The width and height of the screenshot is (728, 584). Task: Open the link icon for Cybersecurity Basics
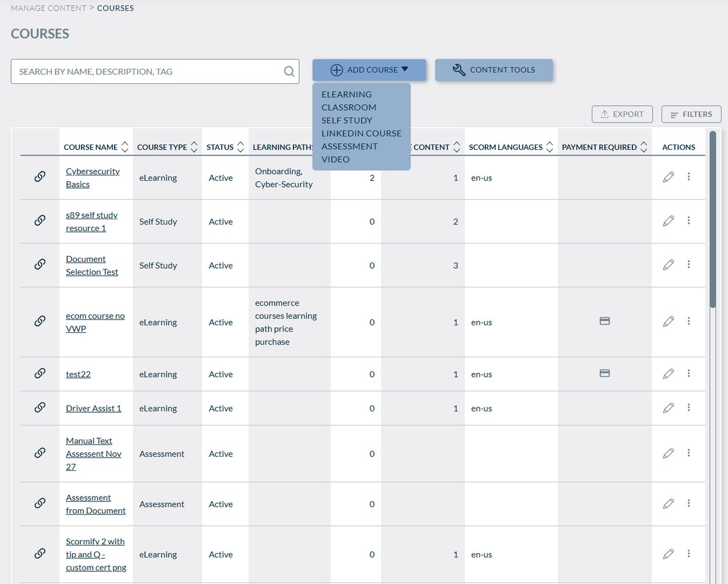tap(38, 177)
